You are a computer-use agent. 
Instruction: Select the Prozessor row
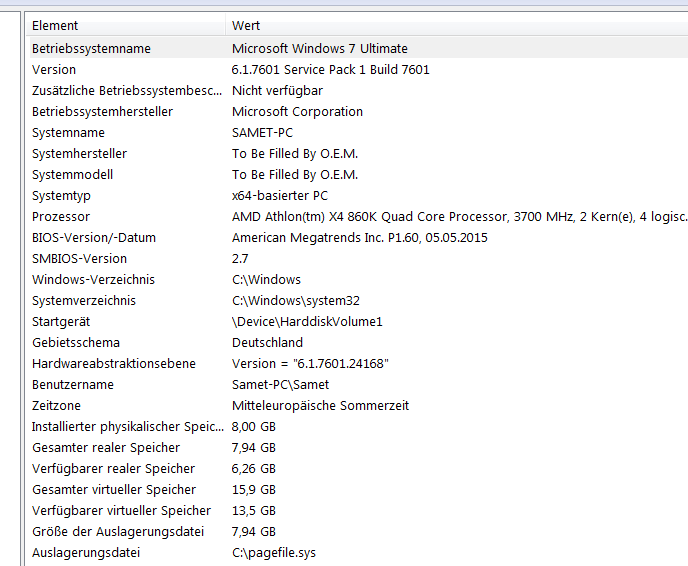359,217
